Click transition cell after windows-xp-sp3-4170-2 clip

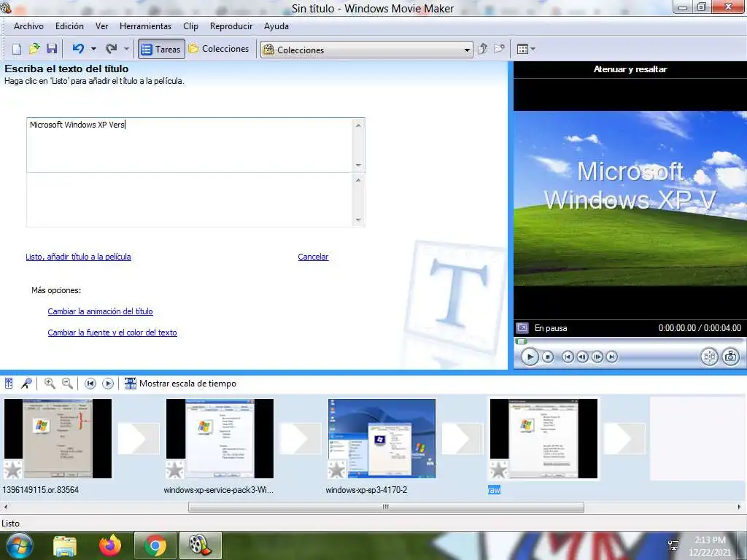pyautogui.click(x=462, y=438)
